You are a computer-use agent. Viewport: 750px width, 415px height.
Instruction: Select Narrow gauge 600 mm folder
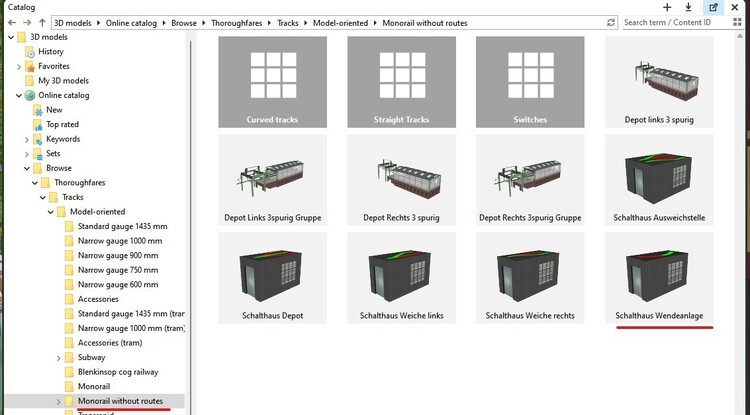tap(118, 284)
